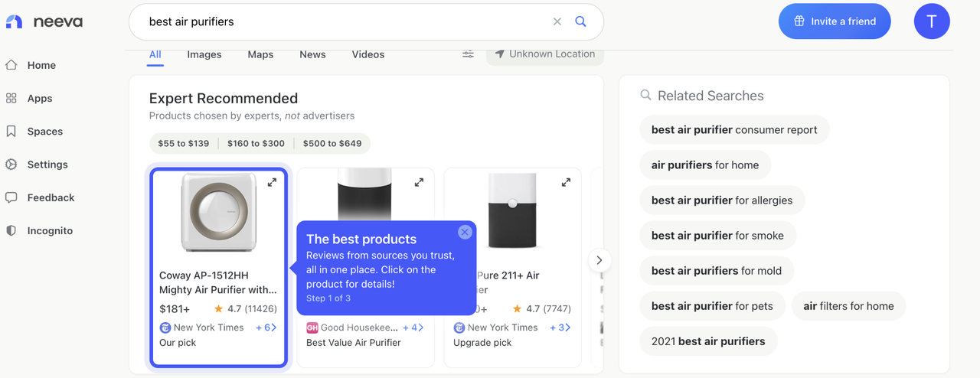Open Coway AP-1512HH Mighty Air Purifier title

click(x=218, y=282)
